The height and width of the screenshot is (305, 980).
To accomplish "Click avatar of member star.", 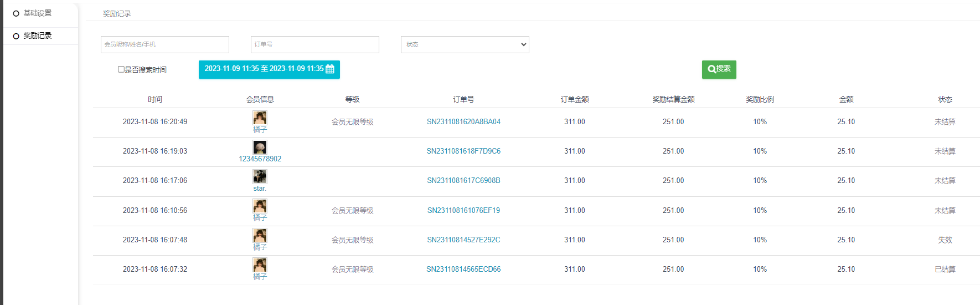I will pos(260,176).
